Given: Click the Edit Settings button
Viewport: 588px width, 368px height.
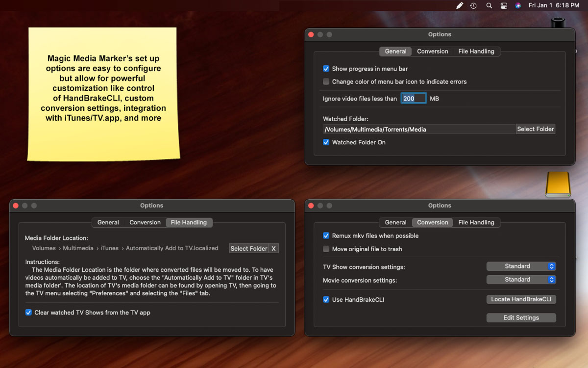Looking at the screenshot, I should coord(521,317).
